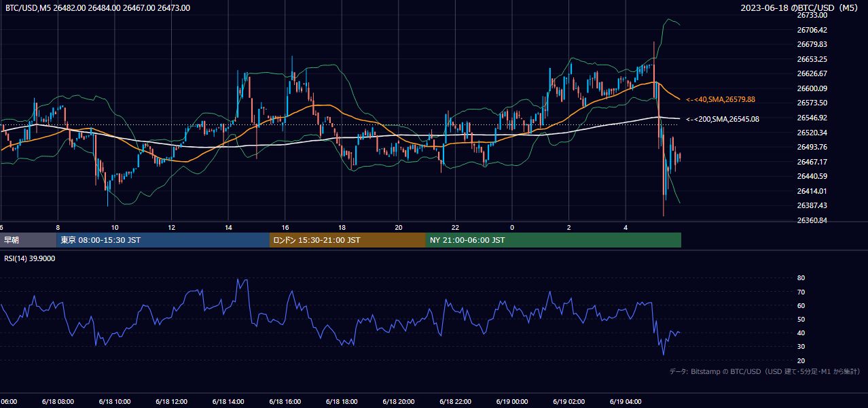Click the ロンドン 15:30-21:00 JST session bar

pyautogui.click(x=348, y=240)
